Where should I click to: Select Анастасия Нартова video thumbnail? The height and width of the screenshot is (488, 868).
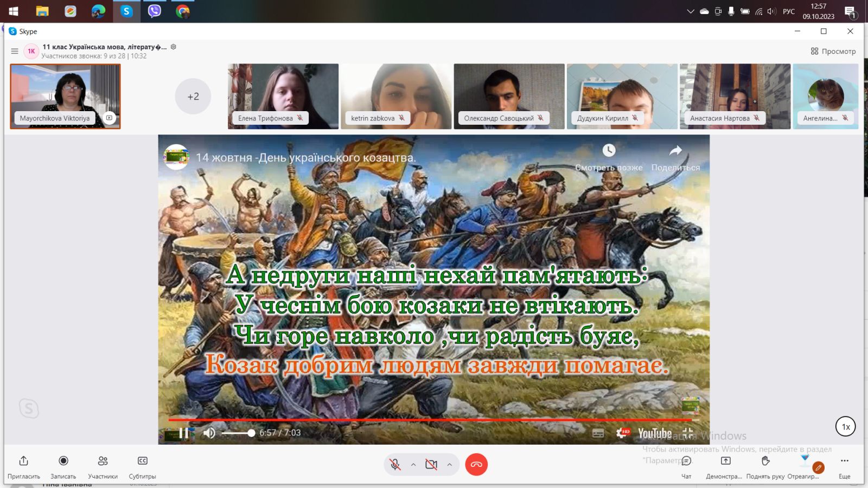pos(735,97)
